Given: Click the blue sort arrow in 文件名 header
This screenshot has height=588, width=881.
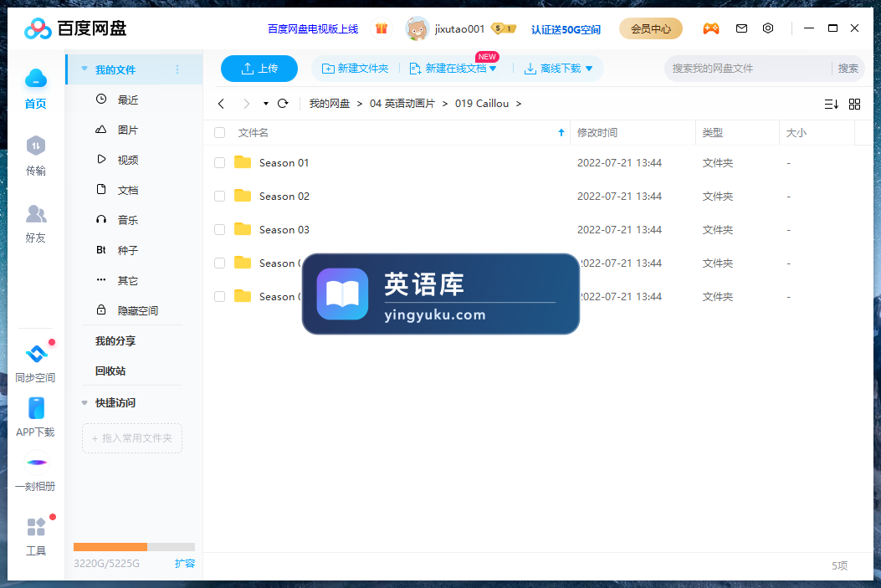Looking at the screenshot, I should (x=561, y=132).
